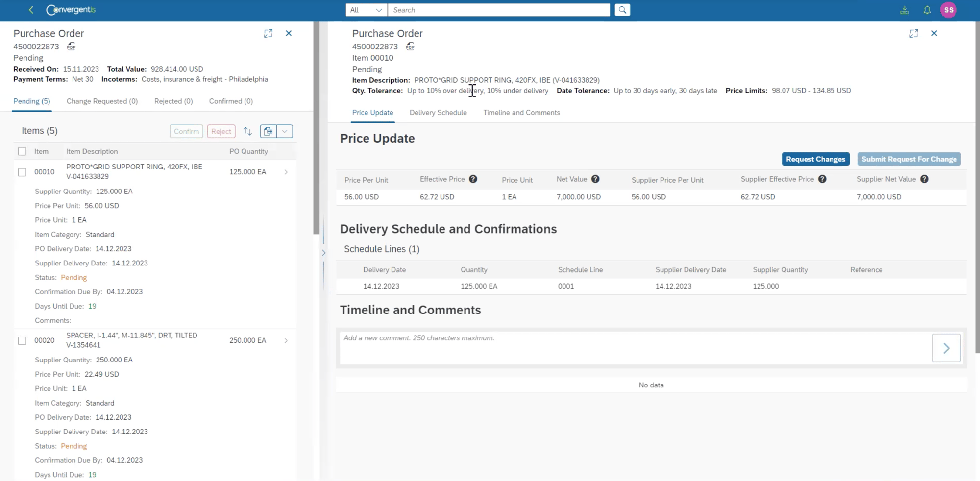
Task: Open the export options chevron
Action: click(x=285, y=131)
